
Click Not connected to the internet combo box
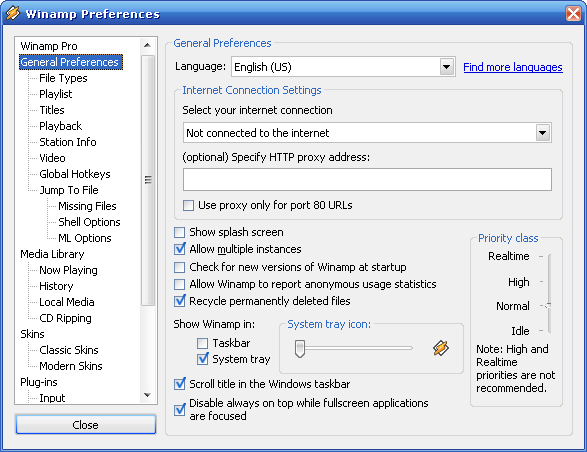(367, 133)
